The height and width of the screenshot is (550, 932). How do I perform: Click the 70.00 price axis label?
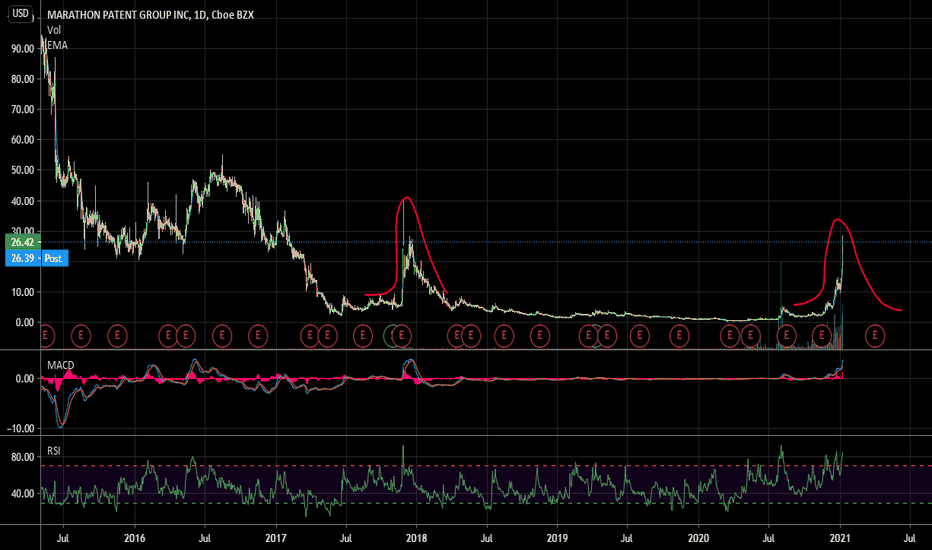coord(23,109)
